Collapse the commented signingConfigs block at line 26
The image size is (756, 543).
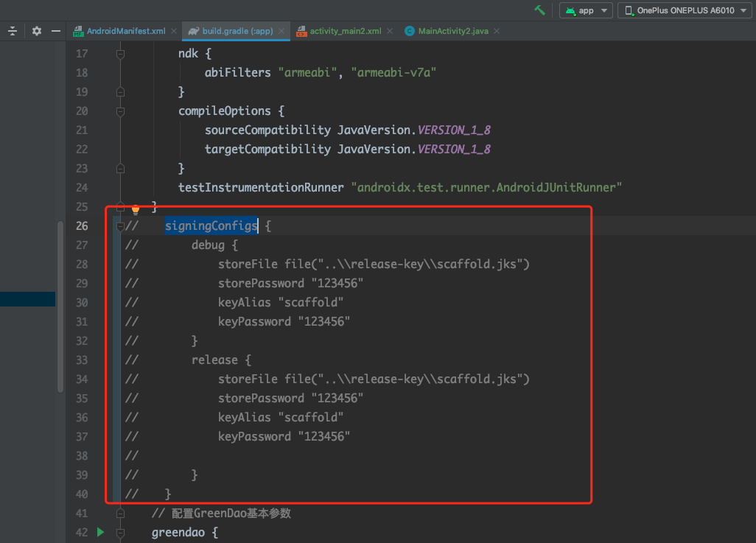pyautogui.click(x=121, y=225)
